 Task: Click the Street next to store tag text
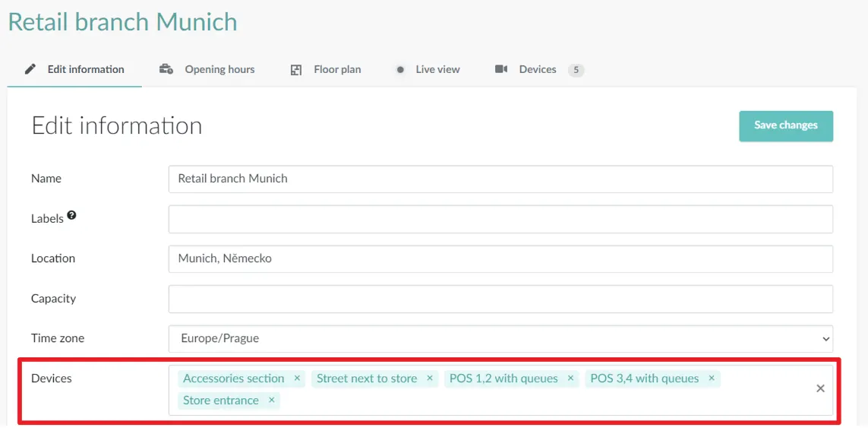[x=367, y=379]
